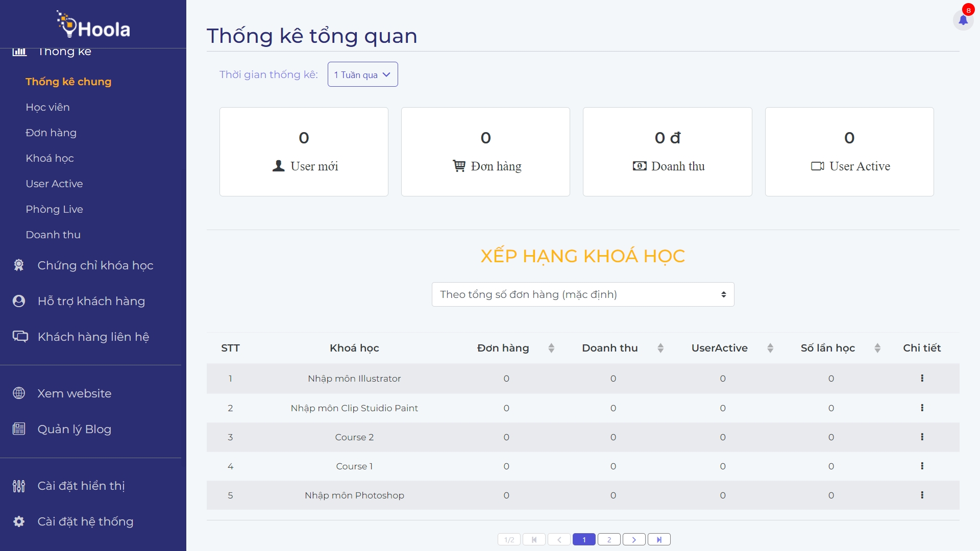Click the notification bell icon
980x551 pixels.
[x=963, y=20]
